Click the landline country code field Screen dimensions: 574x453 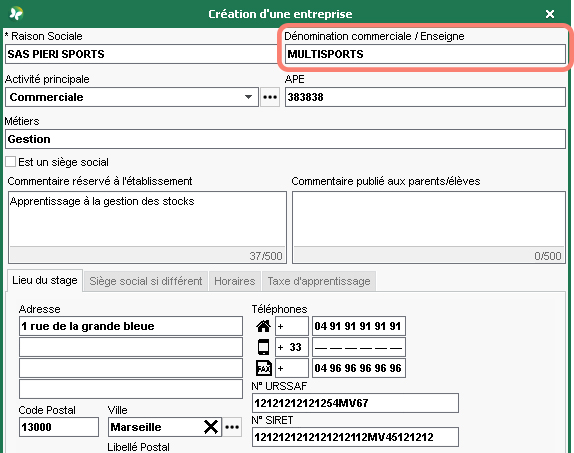tap(292, 326)
